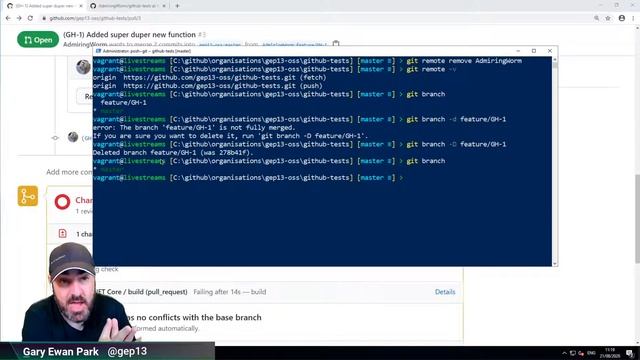
Task: Go back using the browser back arrow
Action: (8, 18)
